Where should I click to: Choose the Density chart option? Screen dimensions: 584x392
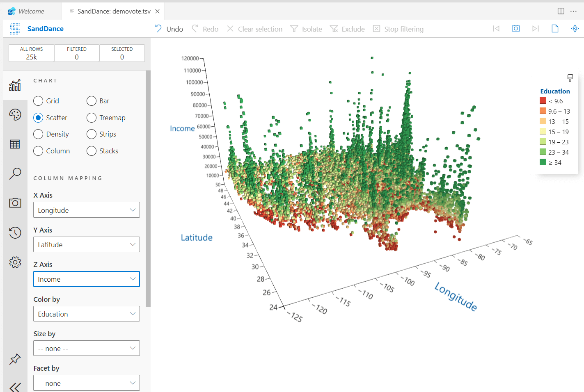click(x=38, y=134)
